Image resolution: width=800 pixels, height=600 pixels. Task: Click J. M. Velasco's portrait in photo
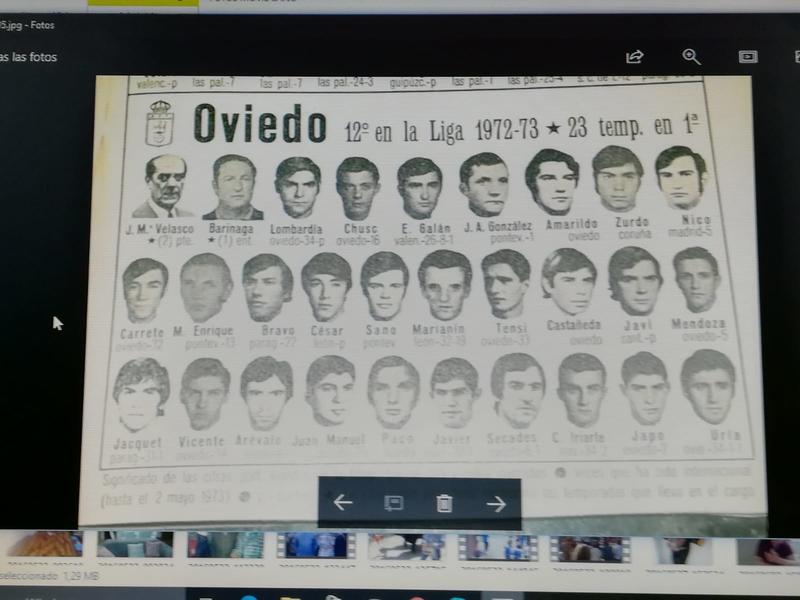point(165,185)
